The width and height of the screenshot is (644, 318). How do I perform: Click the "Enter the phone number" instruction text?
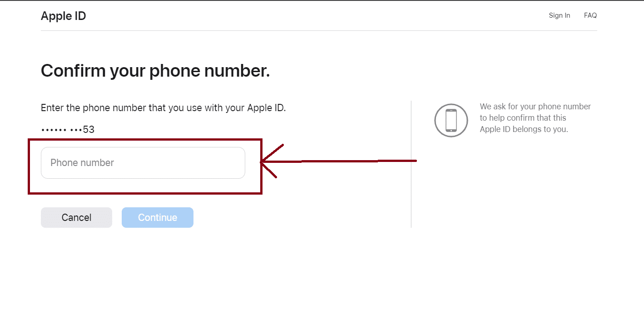(163, 108)
